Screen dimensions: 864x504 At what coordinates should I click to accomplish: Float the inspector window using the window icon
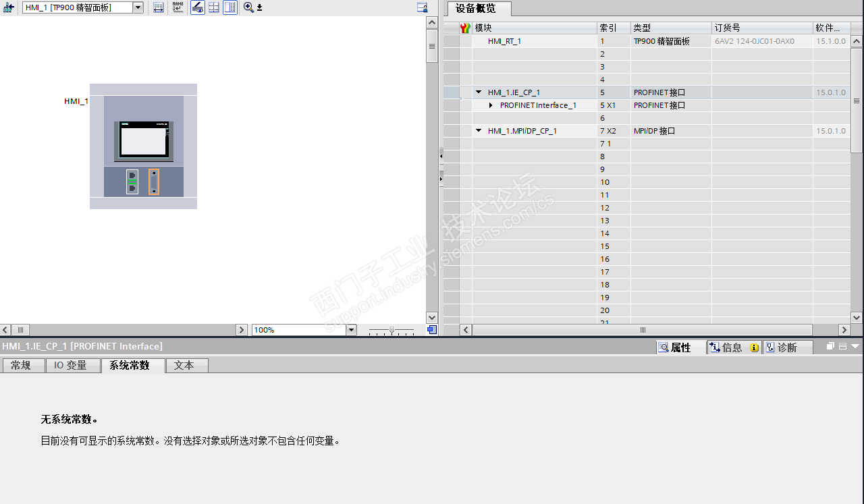pos(830,347)
